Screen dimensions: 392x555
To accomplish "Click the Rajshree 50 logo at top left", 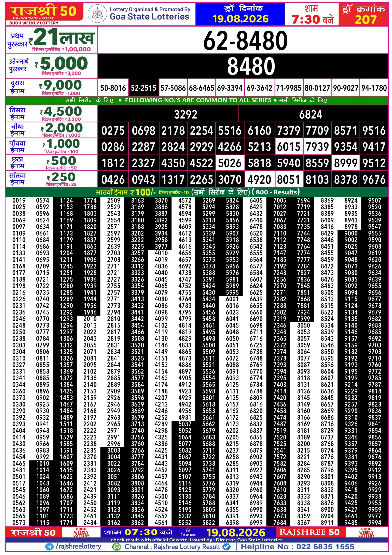I will 44,12.
